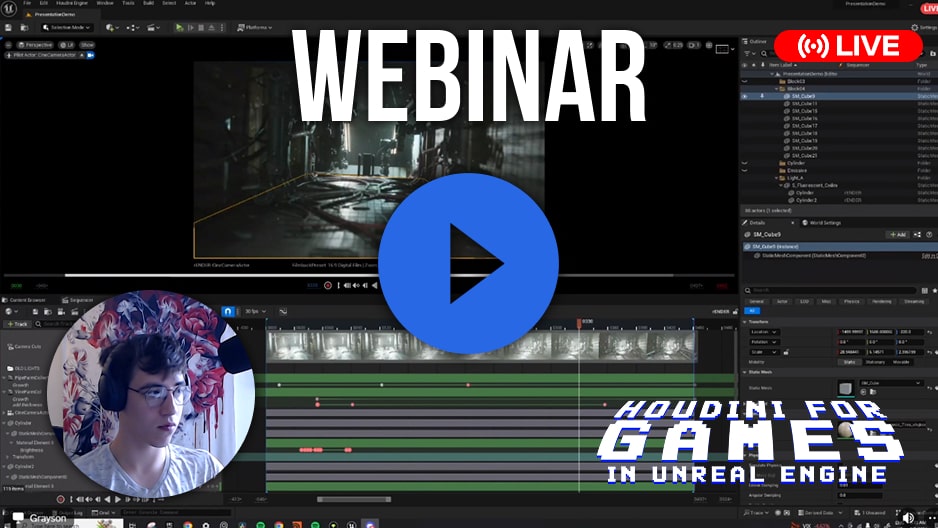Open the Tools menu
Viewport: 938px width, 528px height.
(128, 3)
